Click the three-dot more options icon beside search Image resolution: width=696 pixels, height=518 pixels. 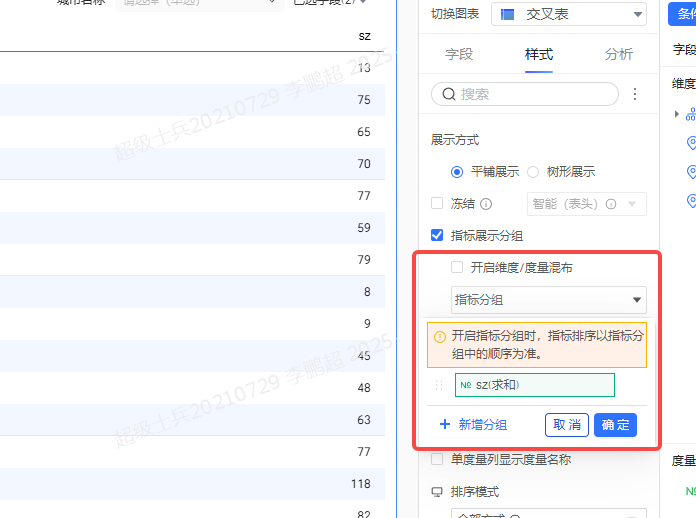point(635,94)
